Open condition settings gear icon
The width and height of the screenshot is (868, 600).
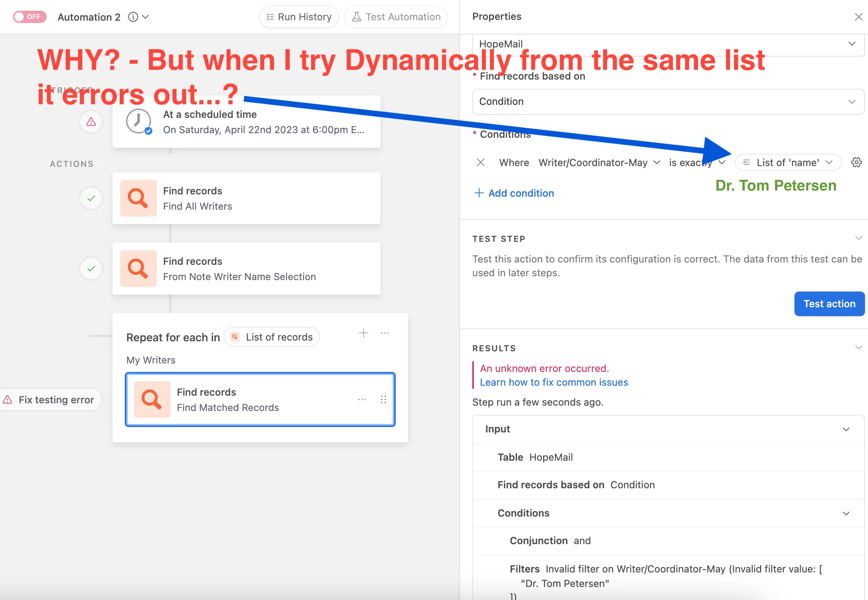(x=856, y=162)
